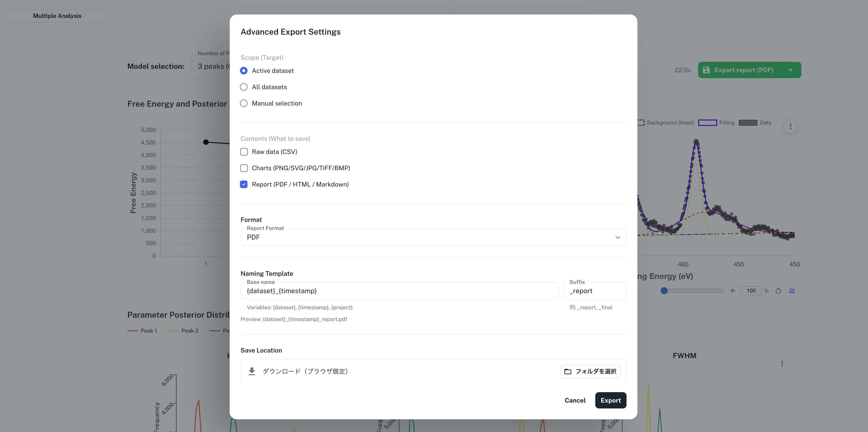Toggle the Data legend entry

pos(755,123)
